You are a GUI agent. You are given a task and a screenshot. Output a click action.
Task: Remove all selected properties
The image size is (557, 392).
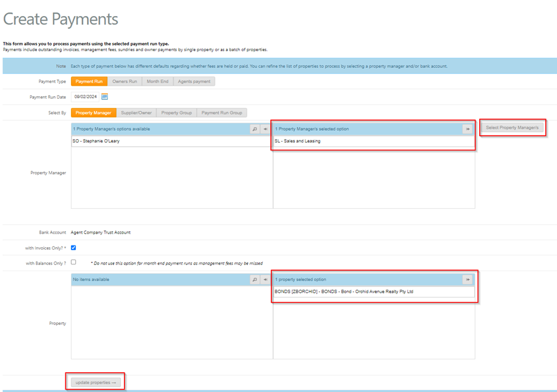468,280
